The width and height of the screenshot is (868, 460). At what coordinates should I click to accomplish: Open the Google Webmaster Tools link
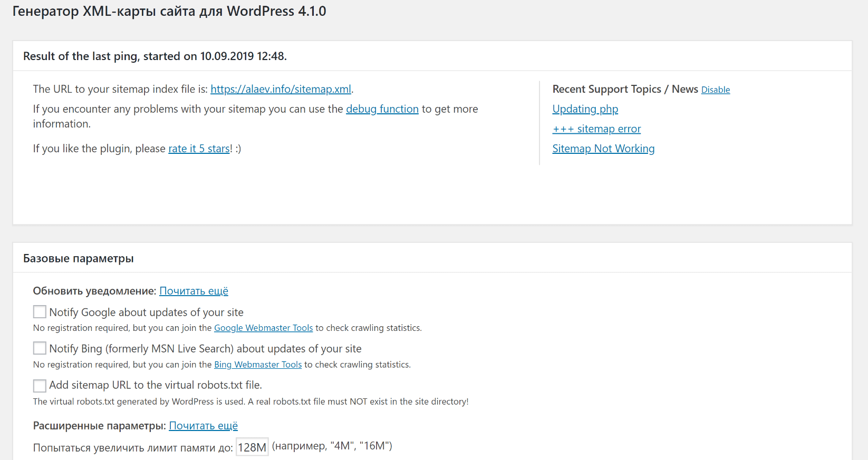[263, 328]
